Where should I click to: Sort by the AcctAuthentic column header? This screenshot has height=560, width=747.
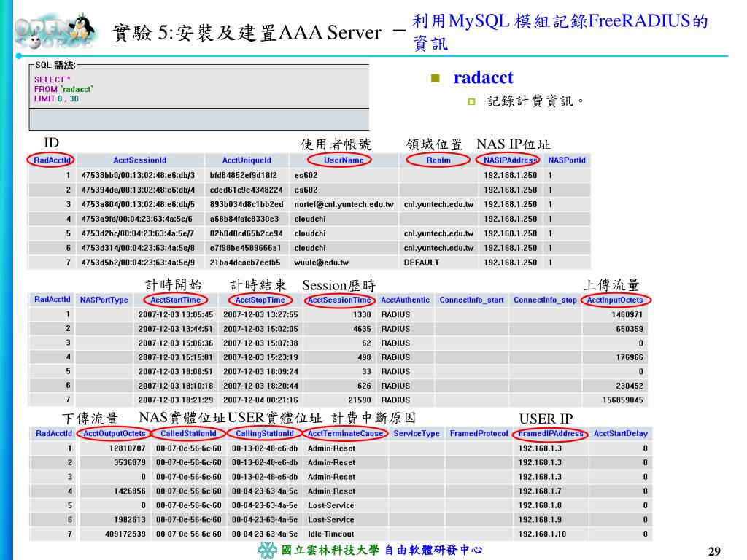(405, 300)
